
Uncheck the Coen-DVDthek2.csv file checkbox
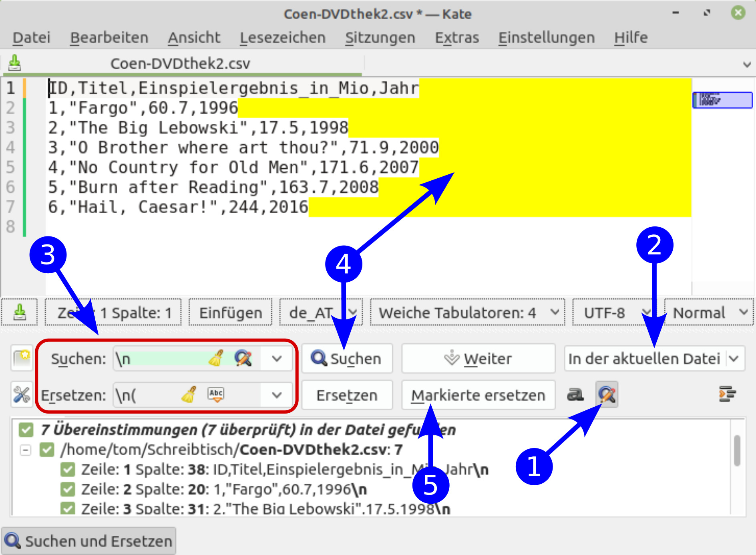47,450
